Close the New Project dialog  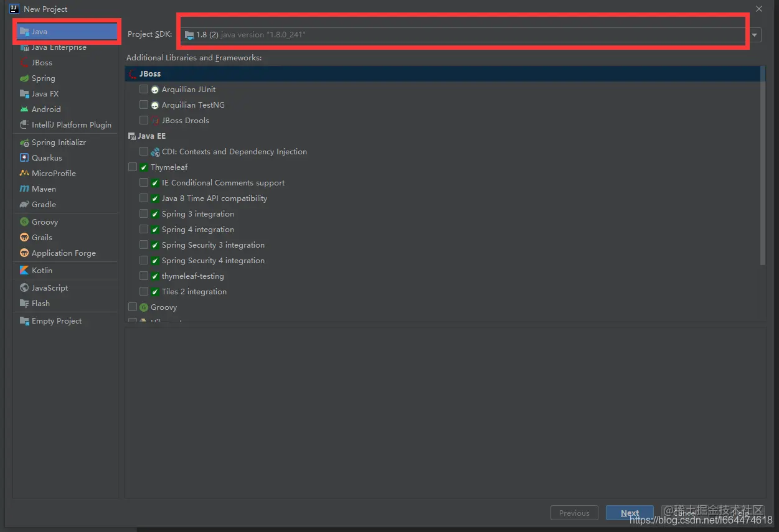758,9
